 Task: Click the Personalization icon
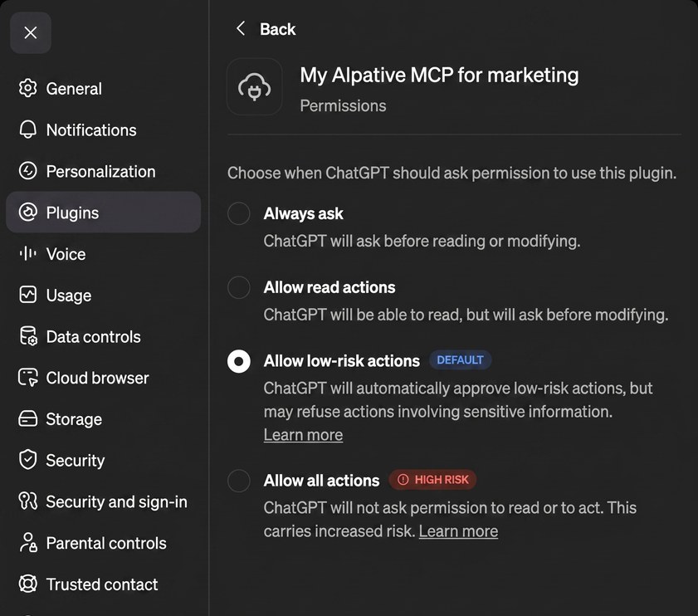point(27,171)
